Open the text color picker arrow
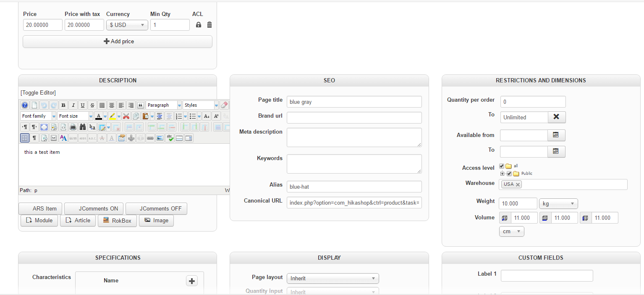The height and width of the screenshot is (295, 644). (x=105, y=116)
